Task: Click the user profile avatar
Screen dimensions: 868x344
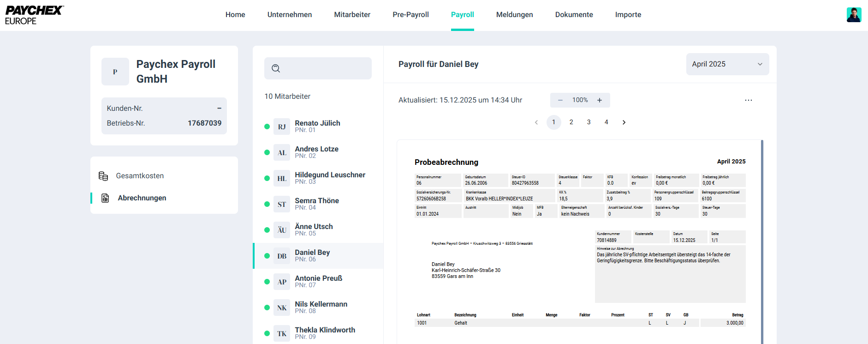Action: [854, 15]
